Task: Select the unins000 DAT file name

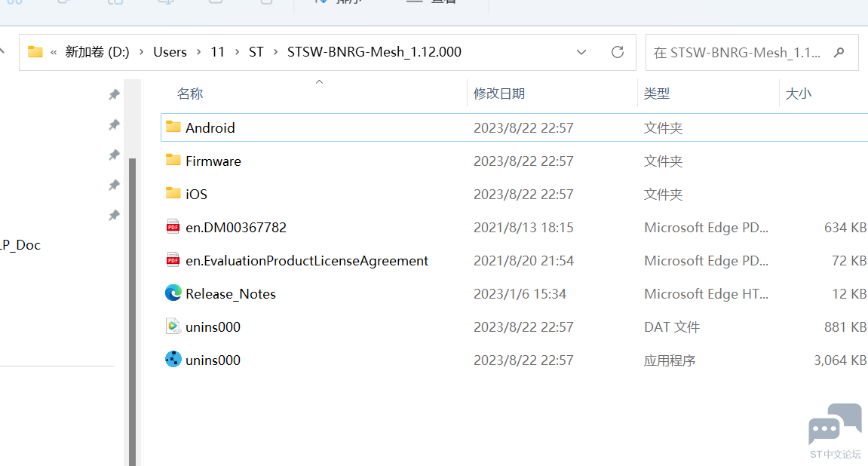Action: [213, 327]
